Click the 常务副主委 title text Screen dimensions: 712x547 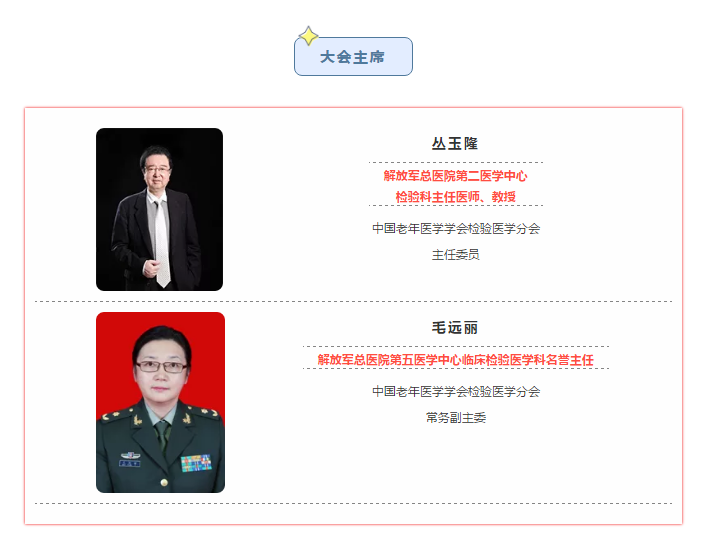(455, 418)
